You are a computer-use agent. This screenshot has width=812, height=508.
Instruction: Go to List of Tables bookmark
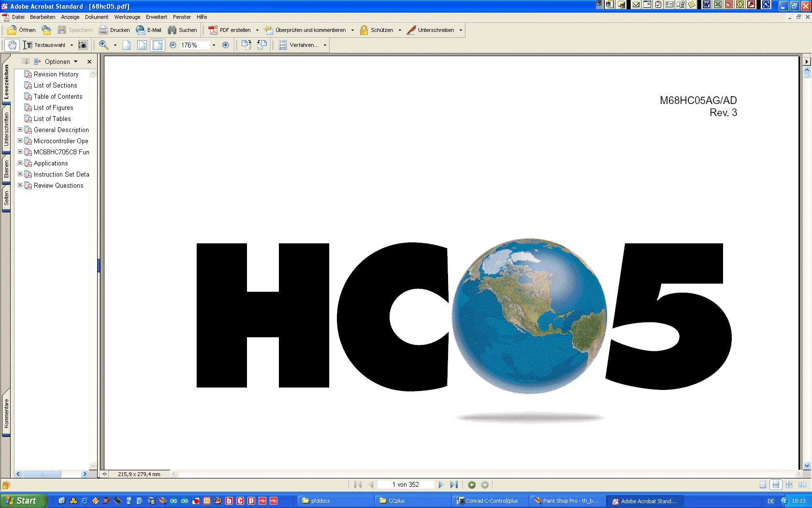52,119
